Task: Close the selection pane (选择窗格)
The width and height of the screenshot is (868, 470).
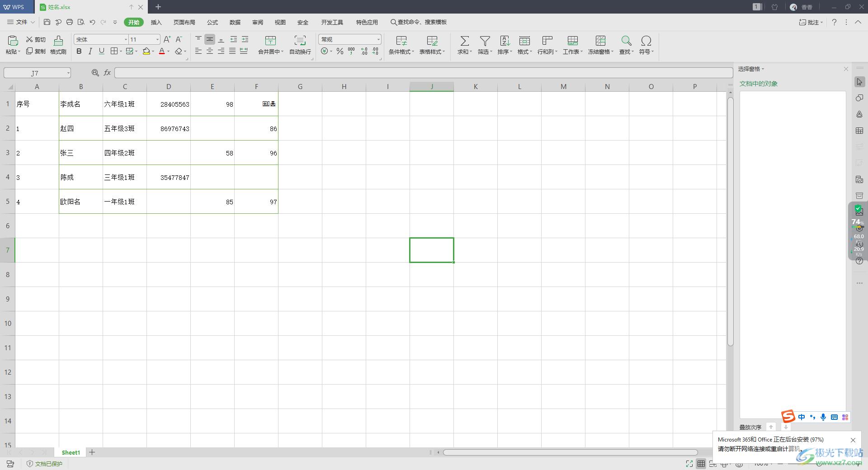Action: coord(846,69)
